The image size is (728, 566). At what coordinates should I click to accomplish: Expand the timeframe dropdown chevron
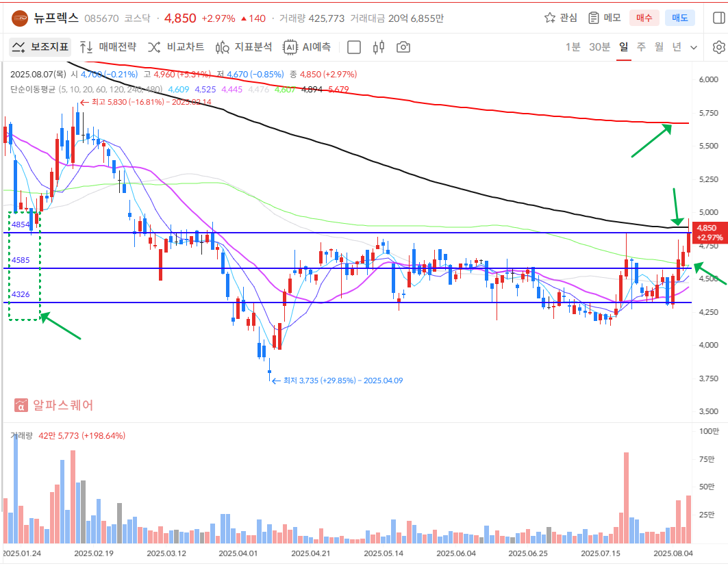coord(694,47)
